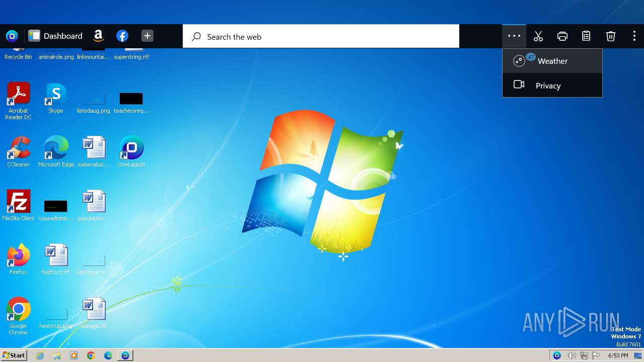Open the vertical dots settings menu
Image resolution: width=644 pixels, height=362 pixels.
634,36
